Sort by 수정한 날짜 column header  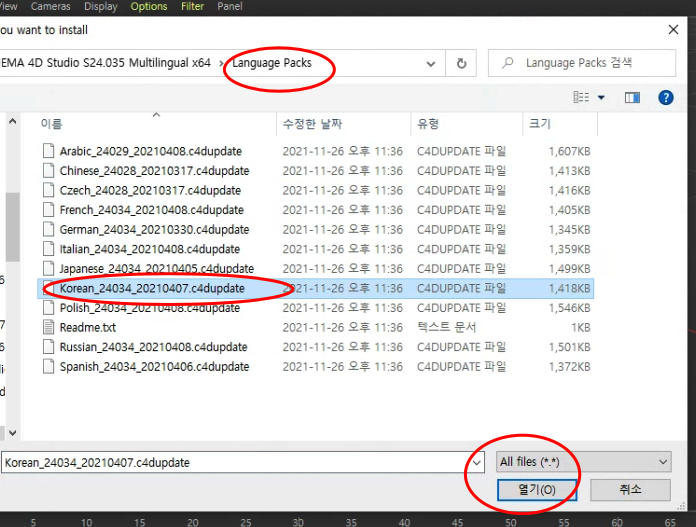pos(313,124)
